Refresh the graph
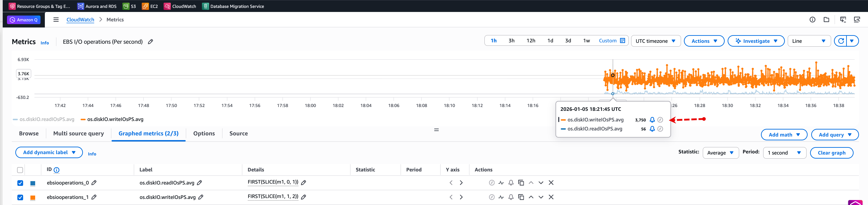The image size is (868, 205). click(841, 41)
